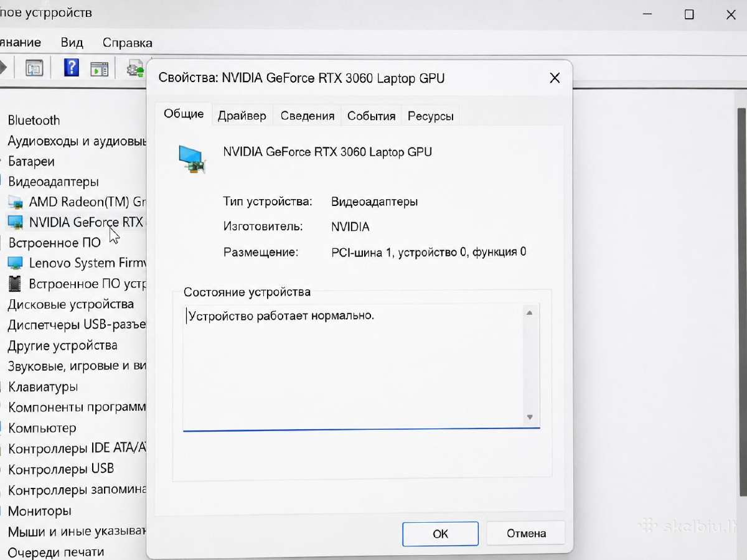Click the Изготовитель label
The height and width of the screenshot is (560, 747).
[x=263, y=227]
